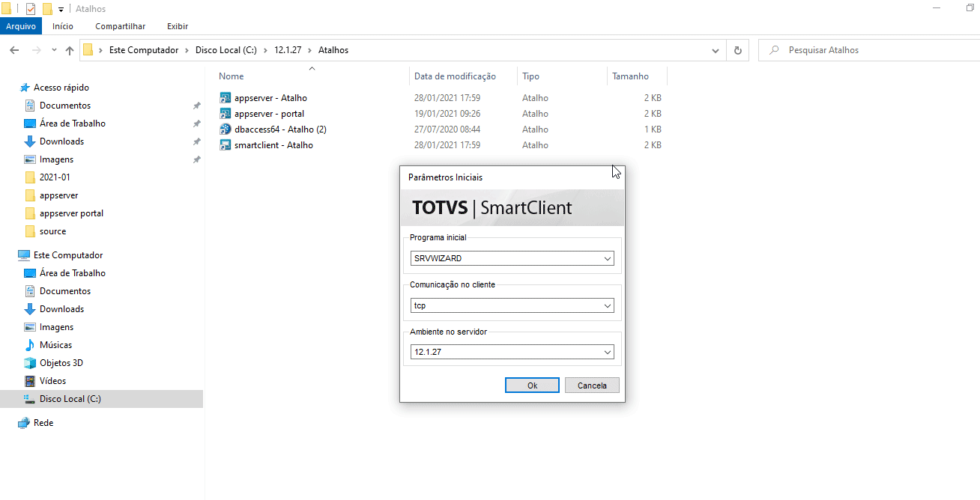Switch to the Compartilhar ribbon tab
Image resolution: width=980 pixels, height=500 pixels.
point(121,26)
